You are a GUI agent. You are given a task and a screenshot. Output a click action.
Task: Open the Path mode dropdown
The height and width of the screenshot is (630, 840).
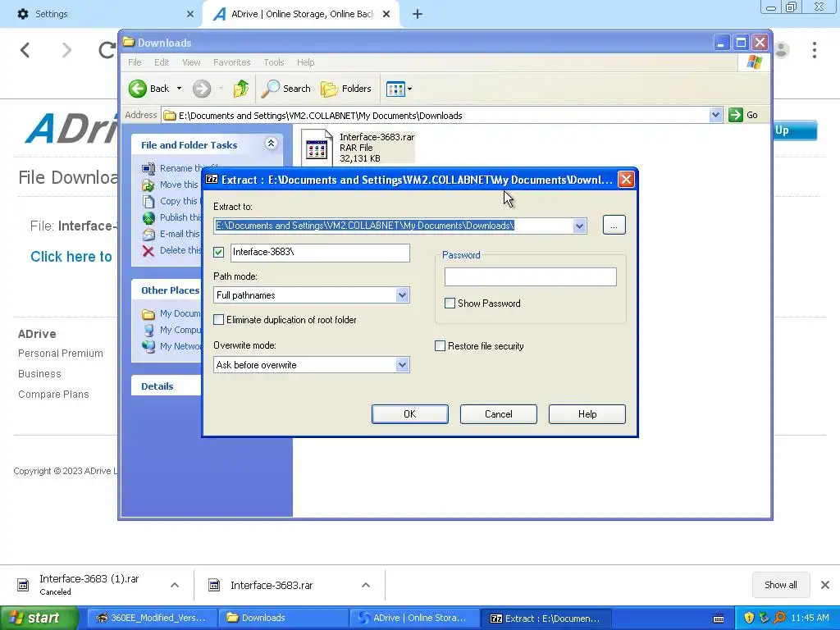[x=402, y=295]
